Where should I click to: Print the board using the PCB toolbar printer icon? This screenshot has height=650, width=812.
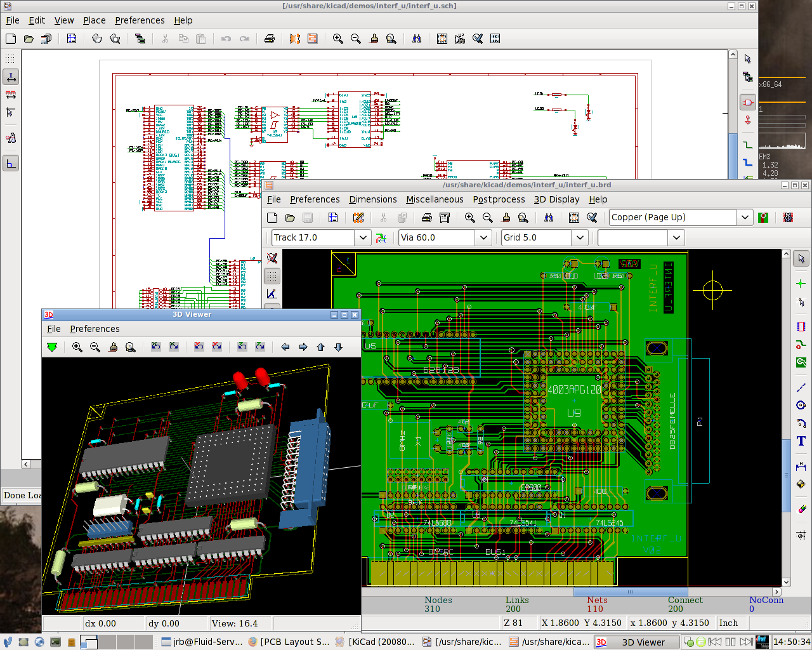427,218
